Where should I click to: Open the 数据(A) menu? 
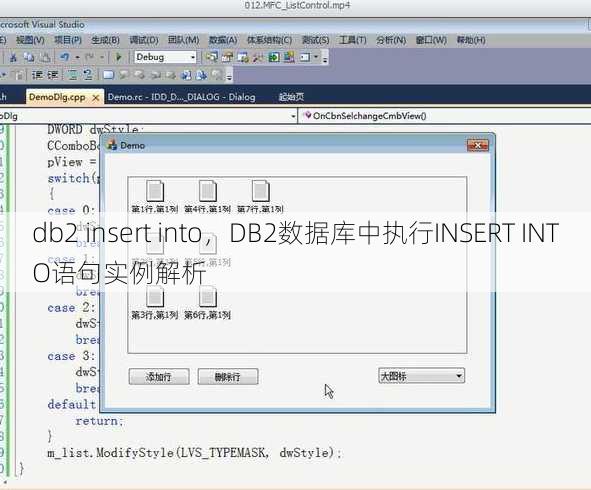pos(223,40)
